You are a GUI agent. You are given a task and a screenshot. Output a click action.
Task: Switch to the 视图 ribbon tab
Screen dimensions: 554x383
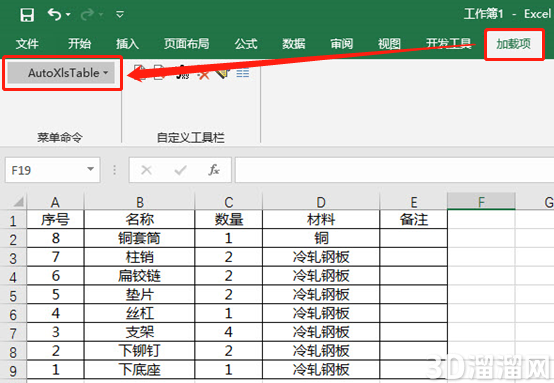[389, 44]
